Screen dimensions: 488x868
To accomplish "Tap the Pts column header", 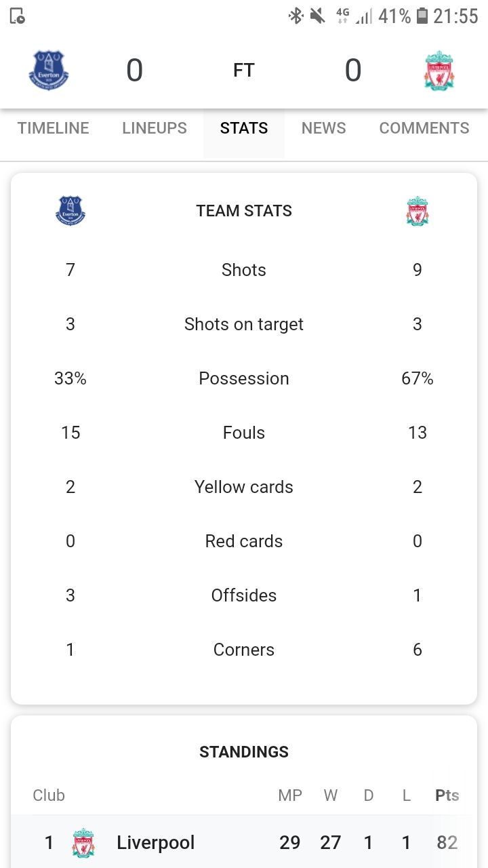I will 447,795.
